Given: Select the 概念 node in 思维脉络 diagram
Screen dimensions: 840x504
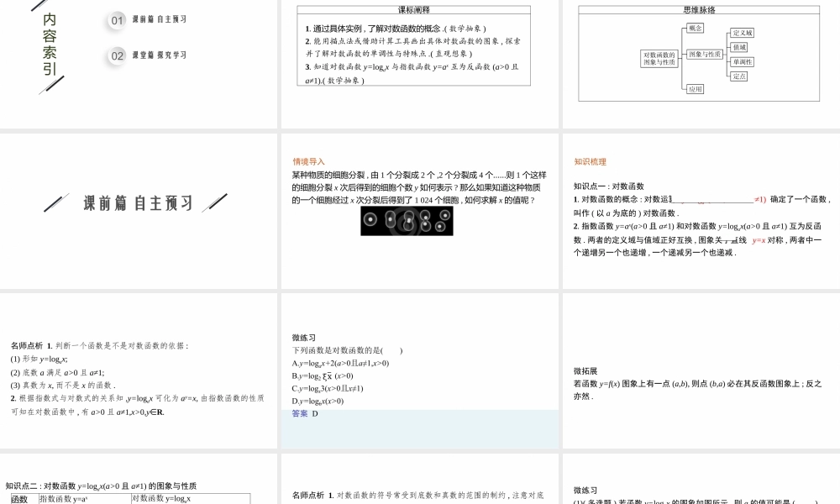Looking at the screenshot, I should click(696, 28).
